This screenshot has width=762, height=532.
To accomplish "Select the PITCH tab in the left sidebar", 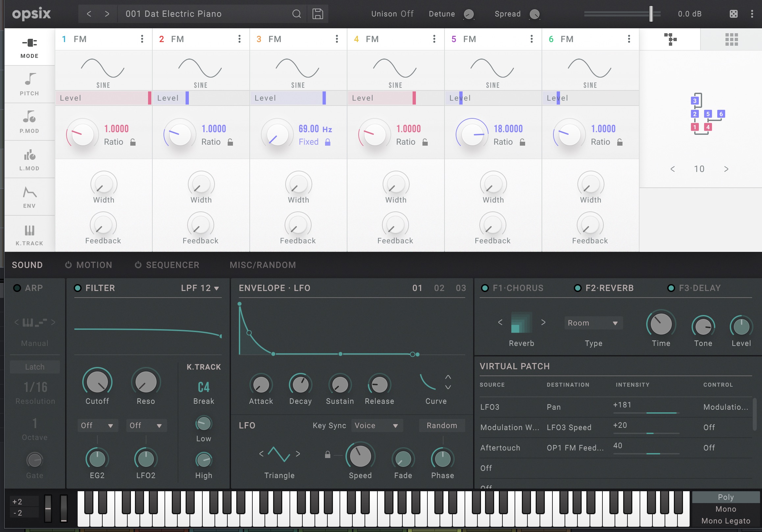I will [x=29, y=85].
